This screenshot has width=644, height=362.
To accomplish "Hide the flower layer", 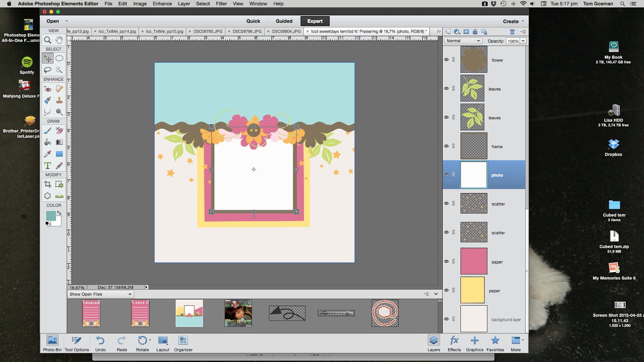I will (446, 60).
